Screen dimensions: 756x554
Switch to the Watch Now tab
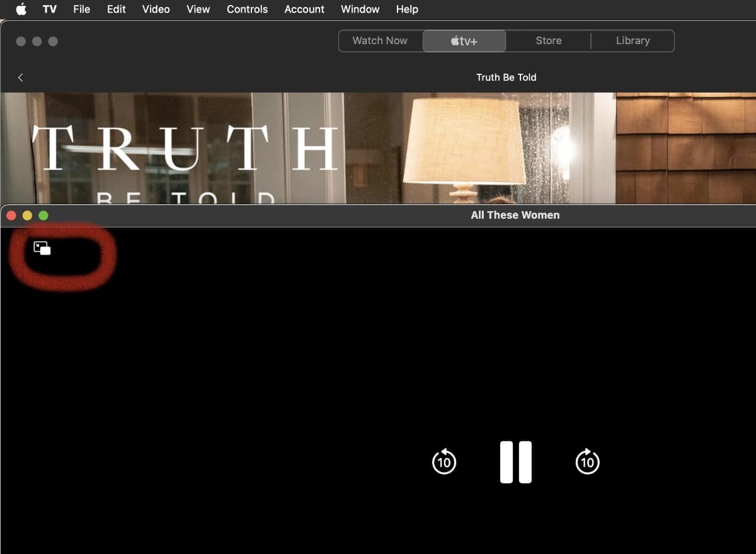click(x=380, y=41)
